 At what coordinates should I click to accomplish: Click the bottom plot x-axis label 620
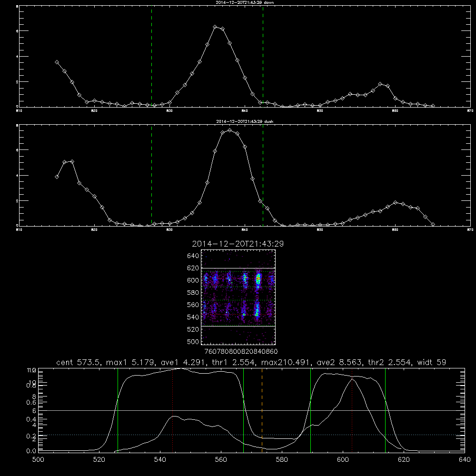pyautogui.click(x=404, y=460)
